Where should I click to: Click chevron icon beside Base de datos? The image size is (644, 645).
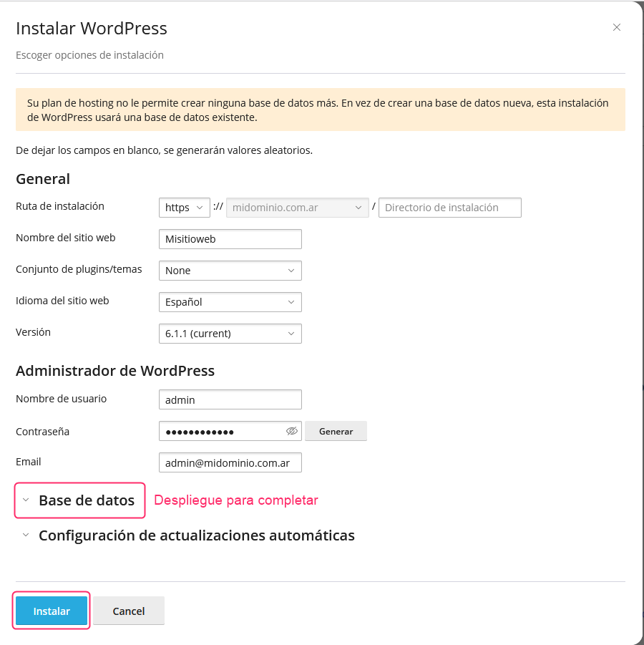(26, 500)
